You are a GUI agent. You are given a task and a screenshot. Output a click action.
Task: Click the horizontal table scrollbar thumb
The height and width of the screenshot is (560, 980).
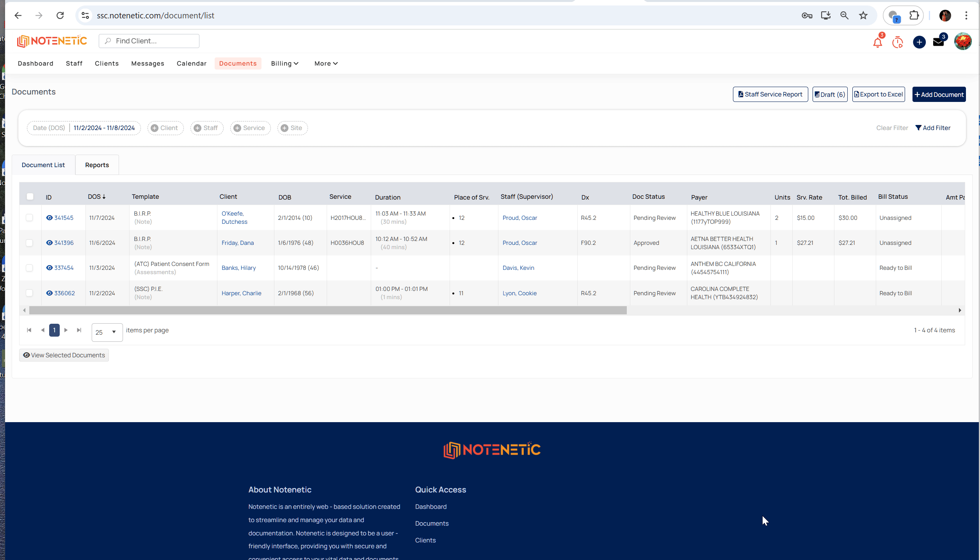(x=328, y=310)
